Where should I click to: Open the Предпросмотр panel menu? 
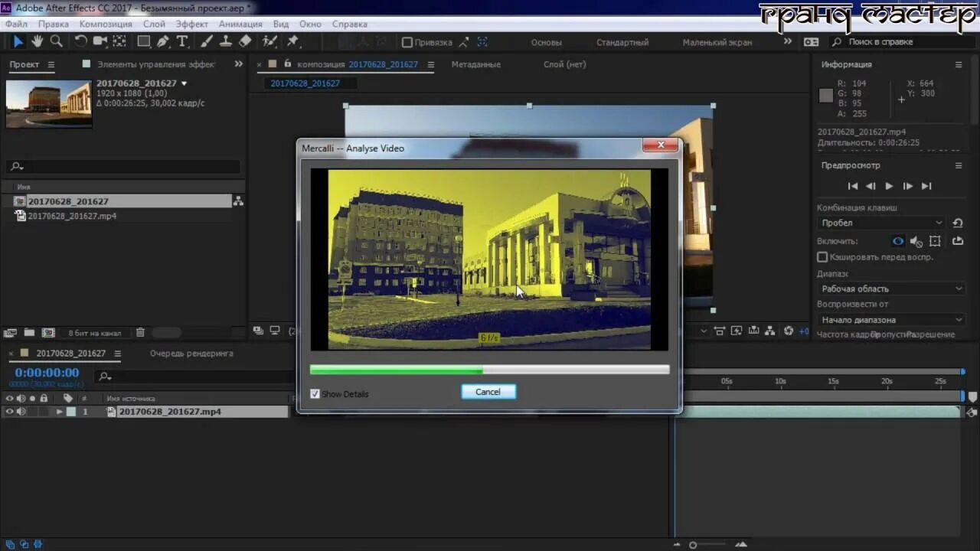(x=958, y=165)
